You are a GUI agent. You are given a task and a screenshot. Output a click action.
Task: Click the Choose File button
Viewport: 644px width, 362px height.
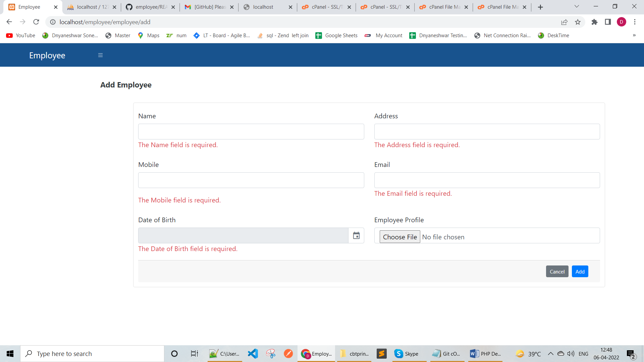[400, 237]
